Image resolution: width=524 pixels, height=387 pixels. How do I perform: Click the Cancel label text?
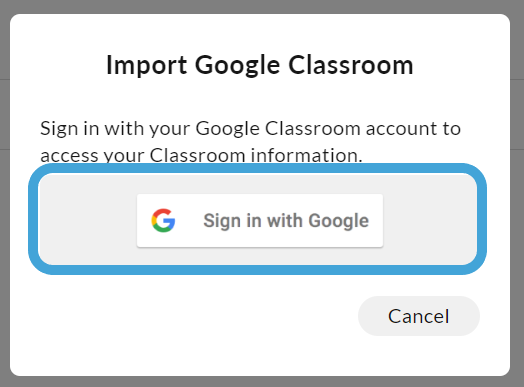click(418, 316)
